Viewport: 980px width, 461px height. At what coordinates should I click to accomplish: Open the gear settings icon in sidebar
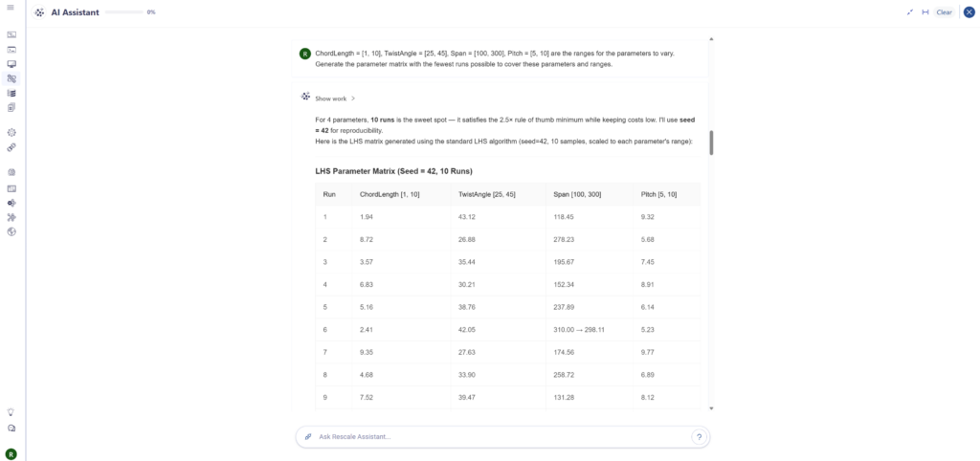(x=11, y=132)
